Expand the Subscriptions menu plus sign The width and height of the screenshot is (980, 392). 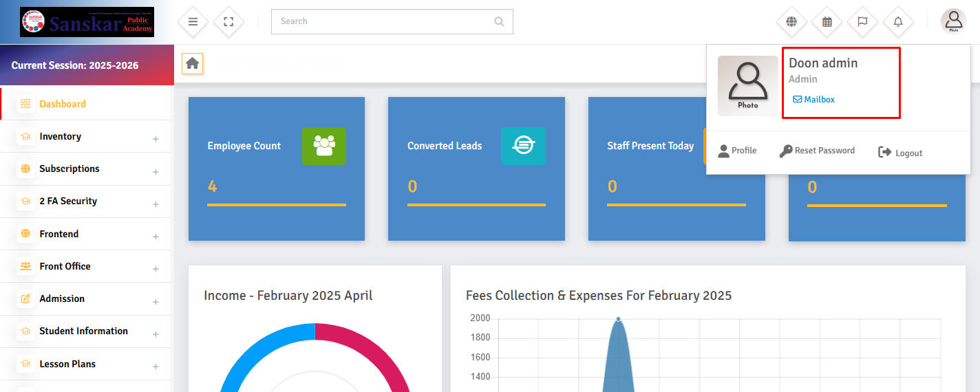[x=156, y=171]
